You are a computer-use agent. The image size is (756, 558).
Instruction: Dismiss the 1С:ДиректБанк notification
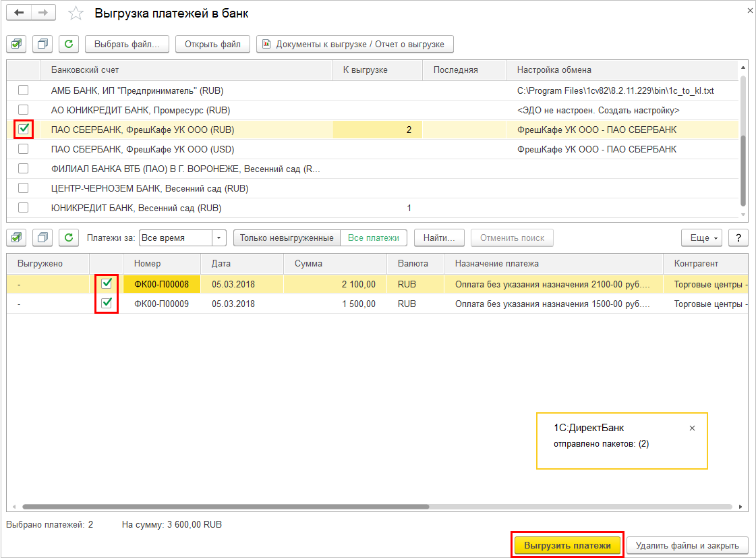coord(692,428)
